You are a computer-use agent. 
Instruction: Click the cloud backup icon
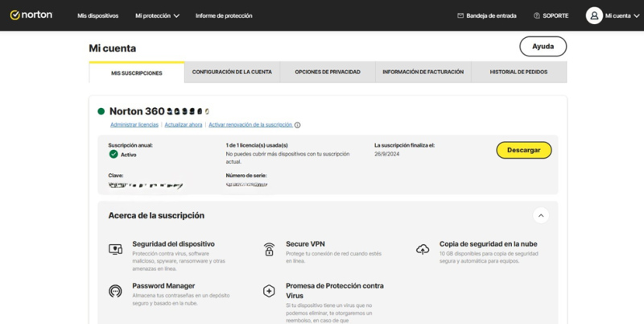coord(423,249)
